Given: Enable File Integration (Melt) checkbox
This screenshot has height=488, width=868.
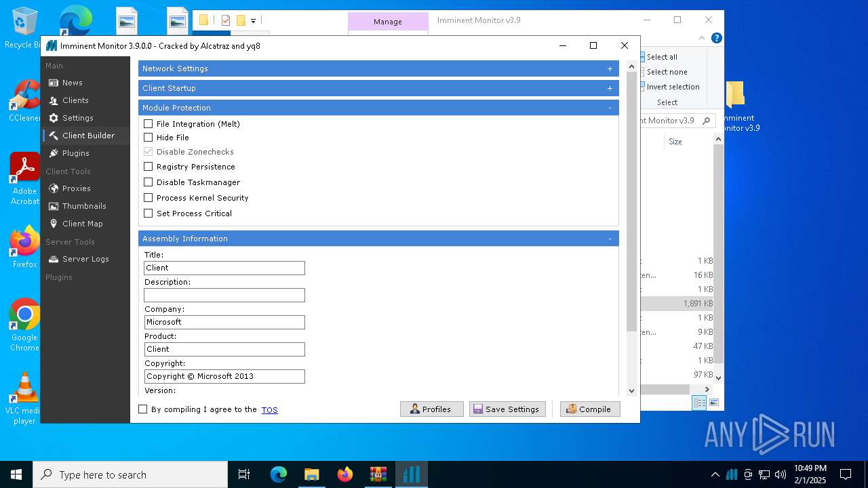Looking at the screenshot, I should (x=148, y=124).
